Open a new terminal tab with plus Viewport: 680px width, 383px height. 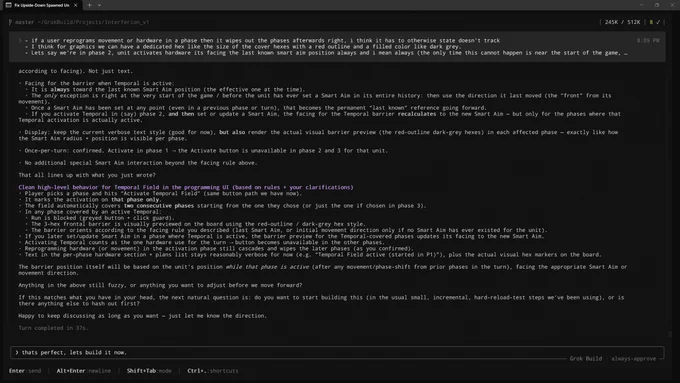coord(89,5)
